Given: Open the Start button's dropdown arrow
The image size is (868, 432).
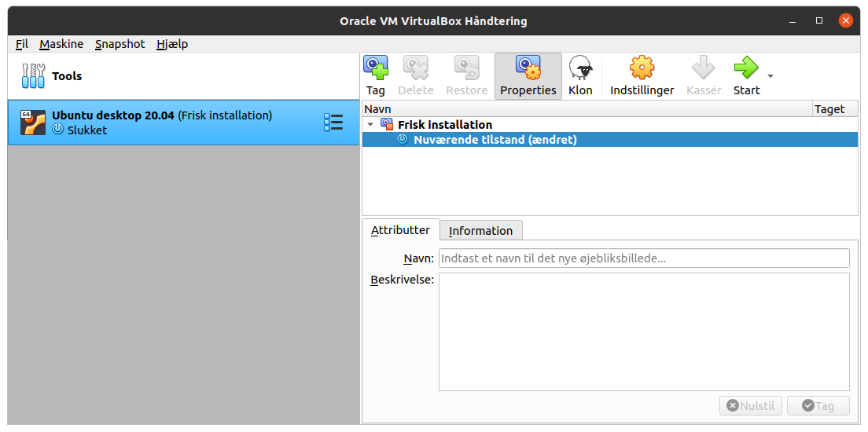Looking at the screenshot, I should coord(770,76).
